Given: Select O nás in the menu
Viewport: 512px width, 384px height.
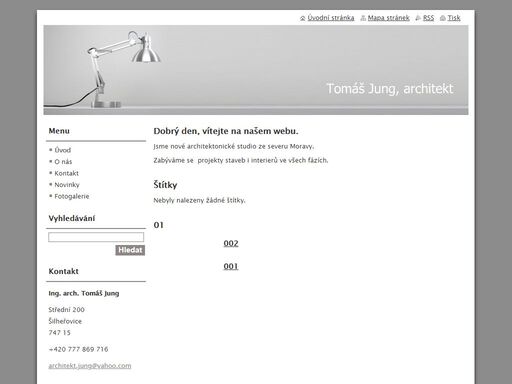Looking at the screenshot, I should pyautogui.click(x=63, y=162).
